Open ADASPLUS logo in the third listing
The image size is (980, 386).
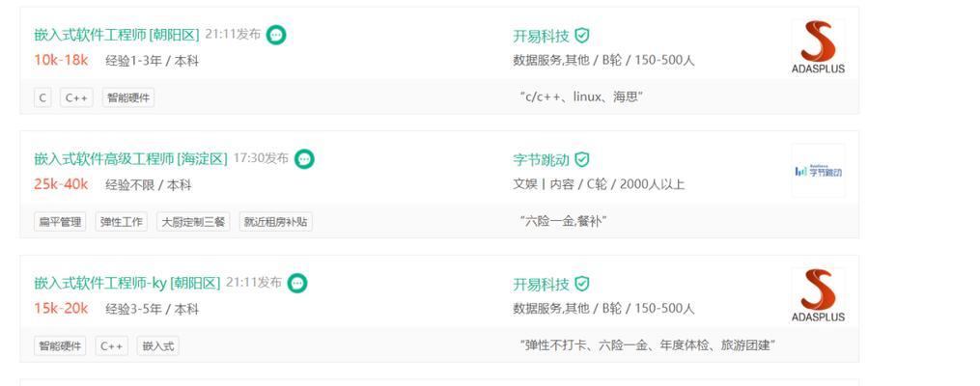[x=818, y=295]
